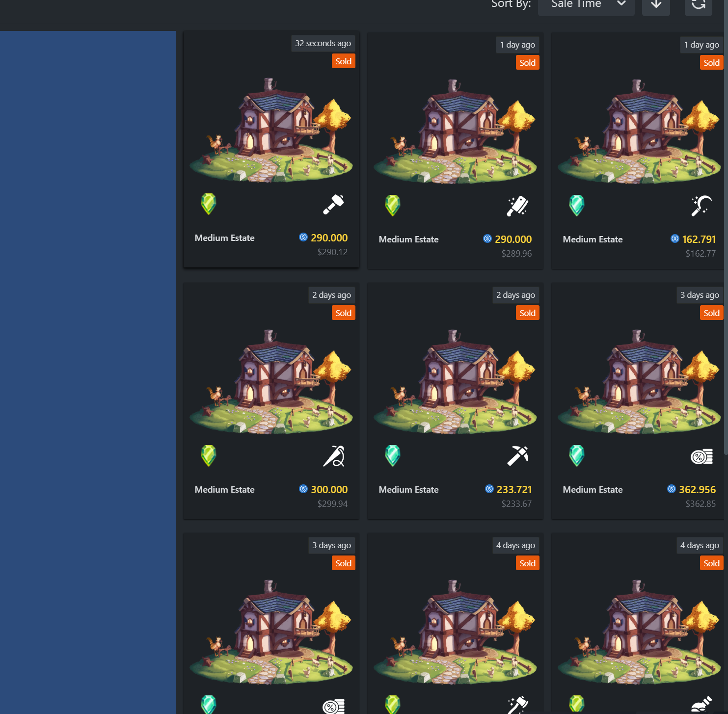728x714 pixels.
Task: Click blue coin icon beside 300.000 price
Action: 303,489
